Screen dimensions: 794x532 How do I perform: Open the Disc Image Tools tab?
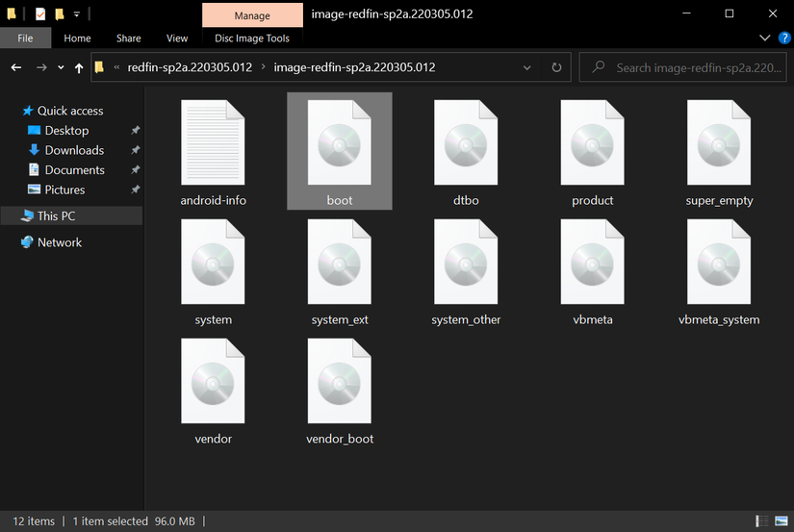(252, 38)
